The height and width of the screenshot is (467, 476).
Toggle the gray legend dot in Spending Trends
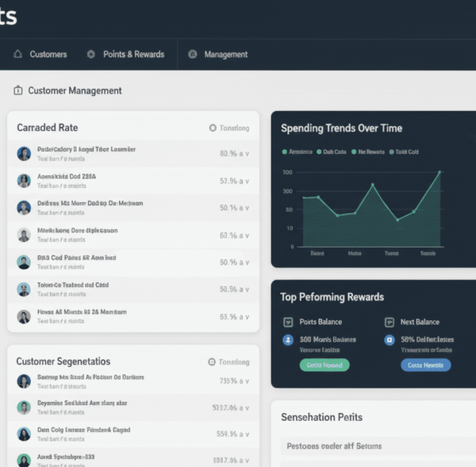pyautogui.click(x=391, y=151)
